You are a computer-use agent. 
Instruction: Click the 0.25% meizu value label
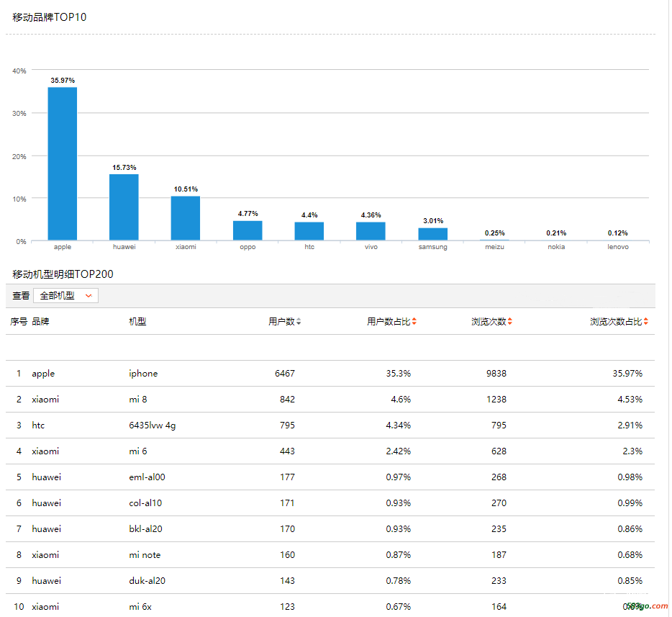(494, 233)
